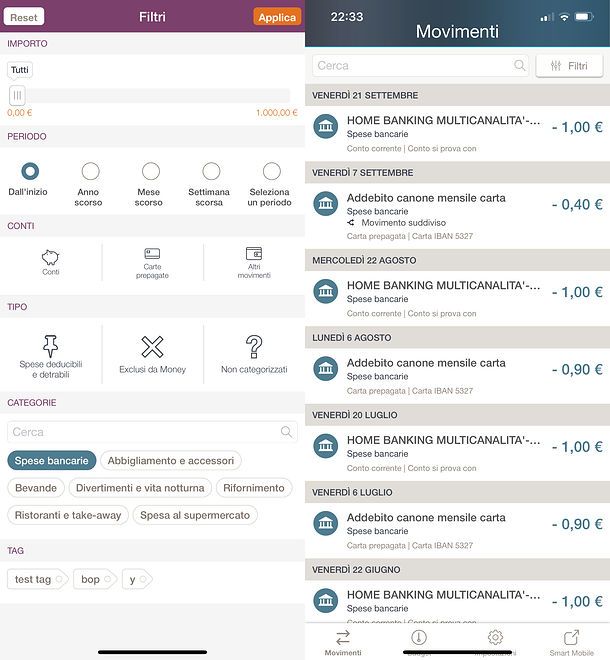Screen dimensions: 610x660
Task: Open the Filtri panel from Movimenti
Action: (x=569, y=66)
